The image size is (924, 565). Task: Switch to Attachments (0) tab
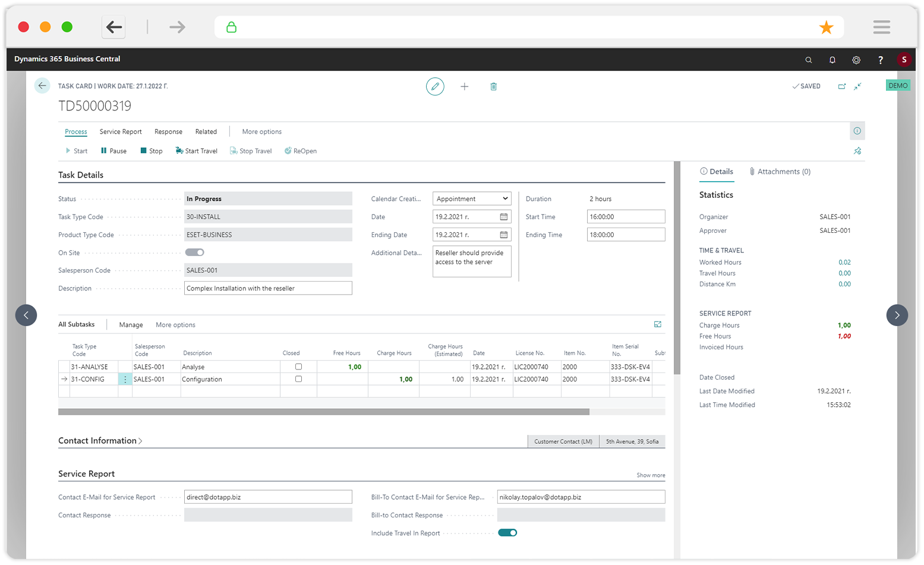[780, 172]
